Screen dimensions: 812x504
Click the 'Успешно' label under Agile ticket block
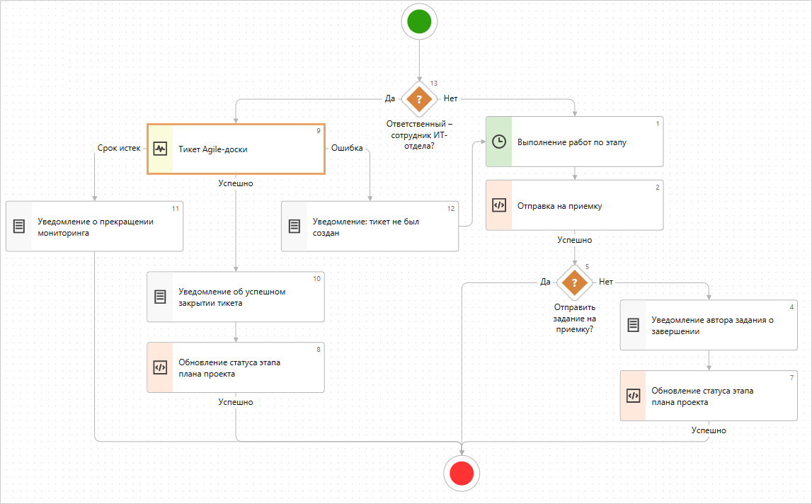tap(235, 183)
